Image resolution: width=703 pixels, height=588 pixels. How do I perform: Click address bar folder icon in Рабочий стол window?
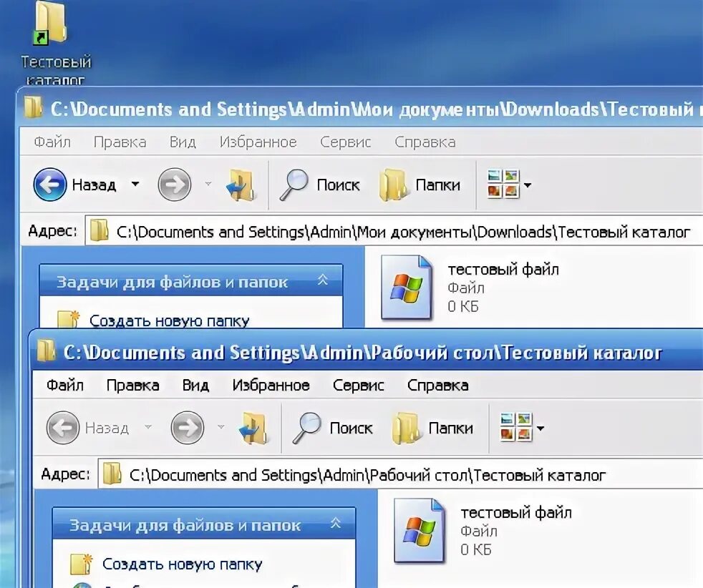pyautogui.click(x=112, y=474)
